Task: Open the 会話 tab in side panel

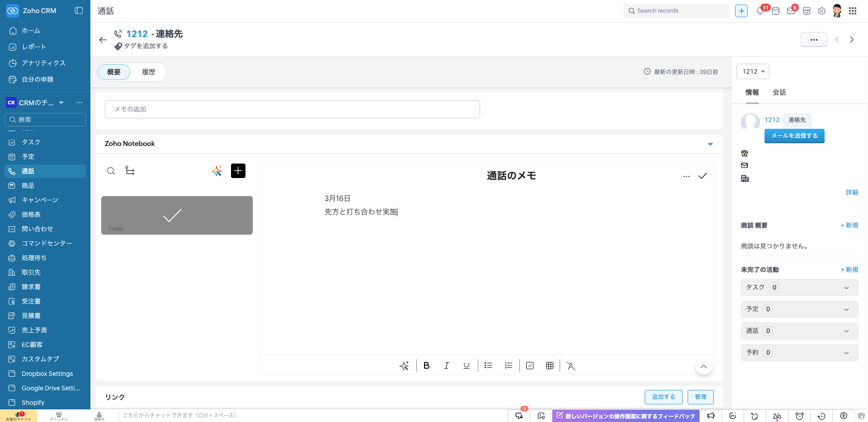Action: tap(779, 92)
